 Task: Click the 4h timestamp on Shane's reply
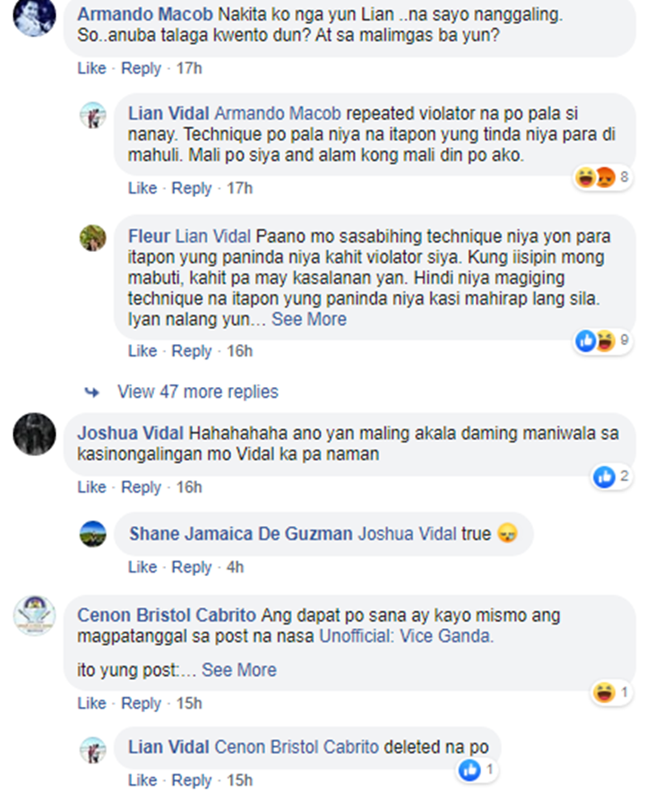[235, 567]
